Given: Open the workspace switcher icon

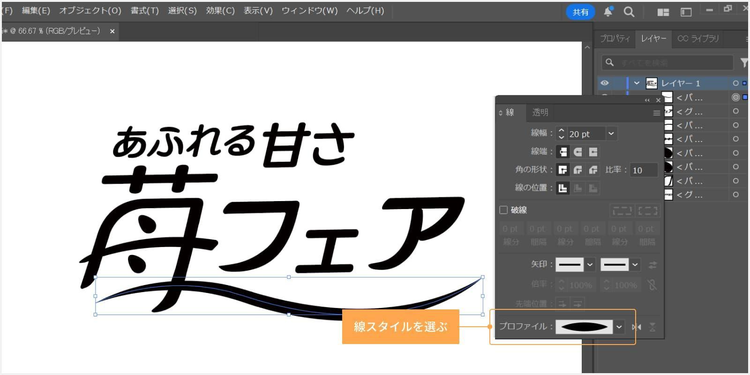Looking at the screenshot, I should click(686, 12).
